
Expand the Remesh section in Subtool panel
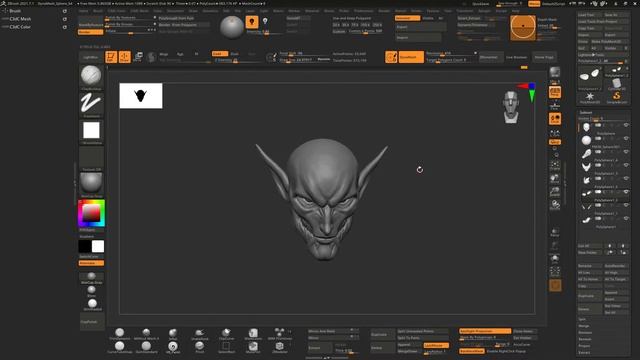pos(585,339)
